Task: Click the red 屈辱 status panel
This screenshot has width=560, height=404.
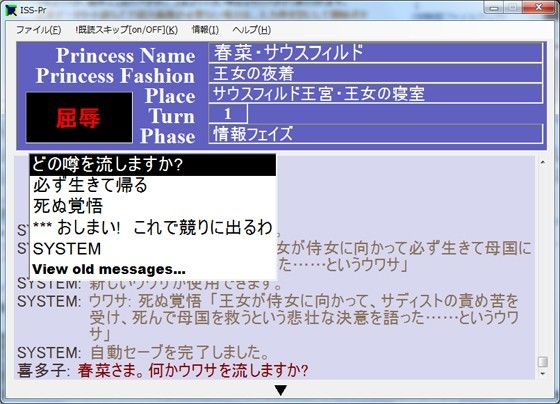Action: (79, 118)
